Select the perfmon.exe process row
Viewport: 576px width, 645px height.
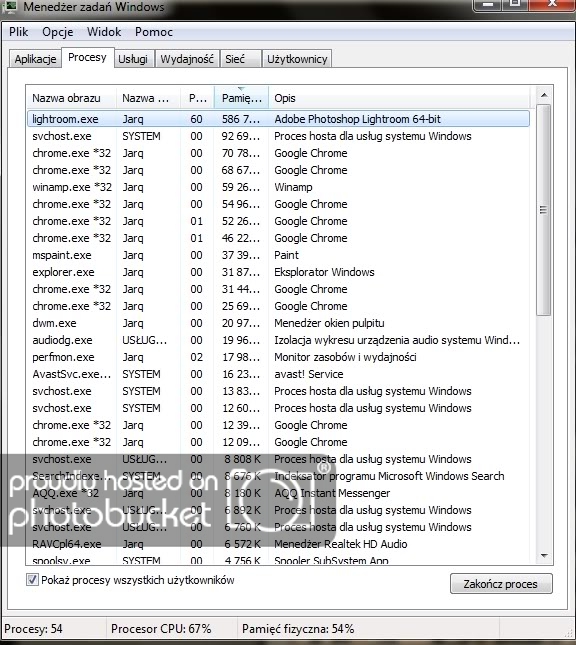[x=278, y=357]
